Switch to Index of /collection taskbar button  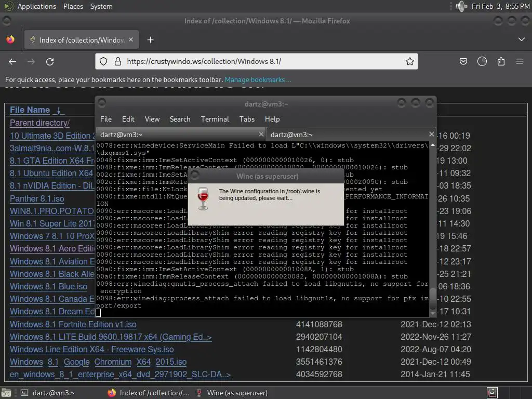pos(149,393)
